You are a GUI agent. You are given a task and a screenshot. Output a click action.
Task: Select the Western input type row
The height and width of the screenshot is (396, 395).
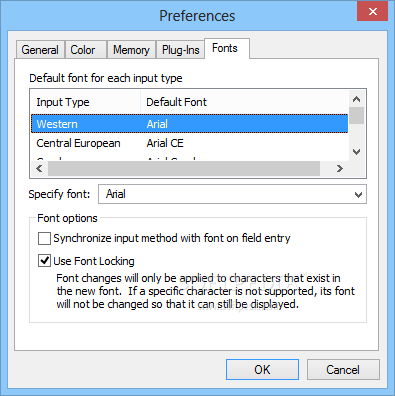[x=189, y=124]
